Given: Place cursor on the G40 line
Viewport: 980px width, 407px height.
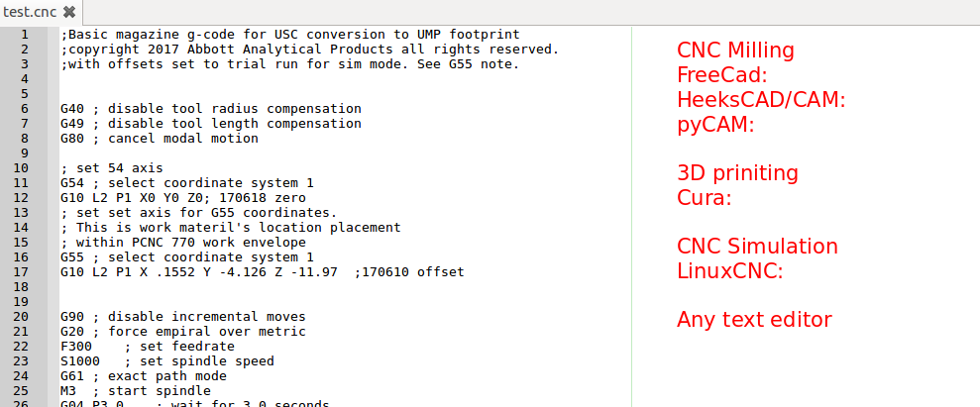Looking at the screenshot, I should 210,109.
